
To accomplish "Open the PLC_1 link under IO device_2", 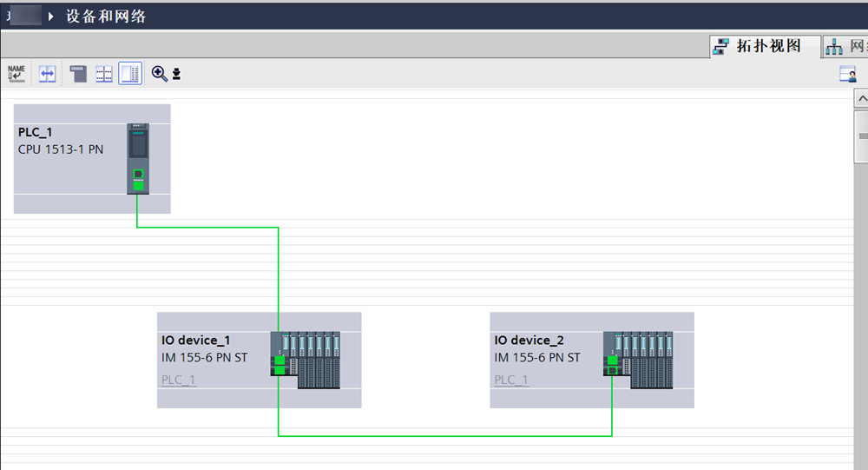I will (x=511, y=380).
